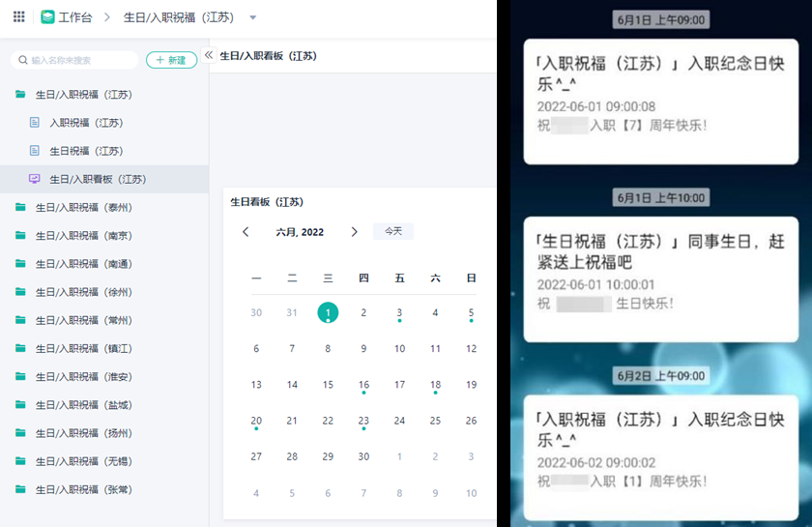Open the 生日/入职祝福（江苏） breadcrumb title
Screen dimensions: 812x527
click(179, 17)
